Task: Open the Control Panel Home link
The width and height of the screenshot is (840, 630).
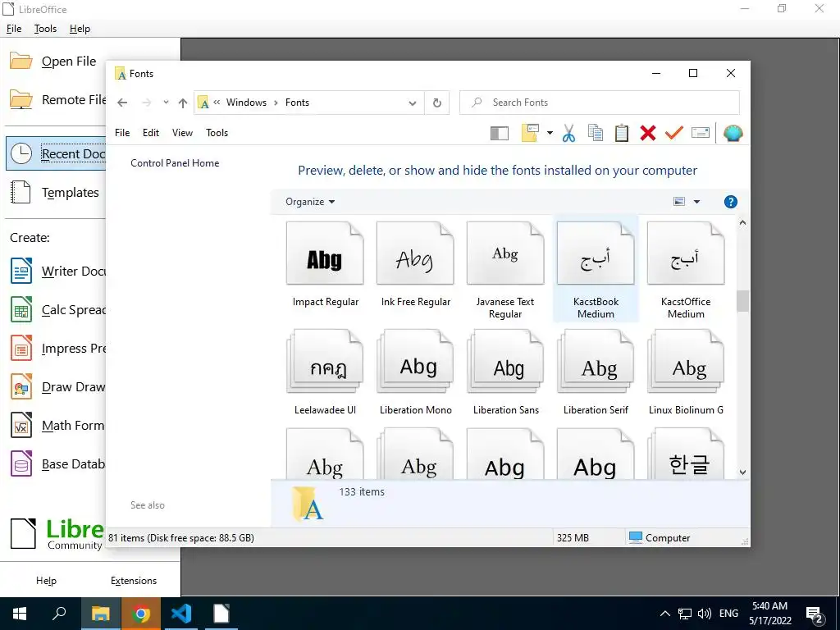Action: point(175,163)
